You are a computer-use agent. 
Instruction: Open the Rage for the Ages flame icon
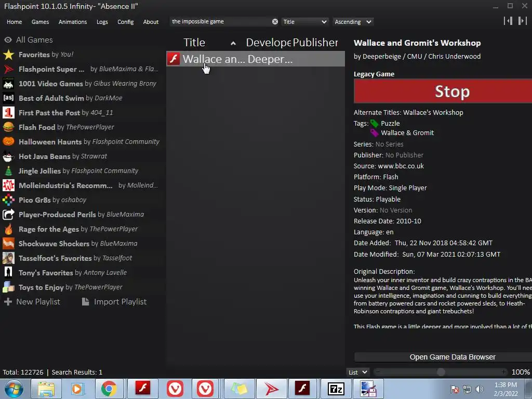tap(8, 229)
